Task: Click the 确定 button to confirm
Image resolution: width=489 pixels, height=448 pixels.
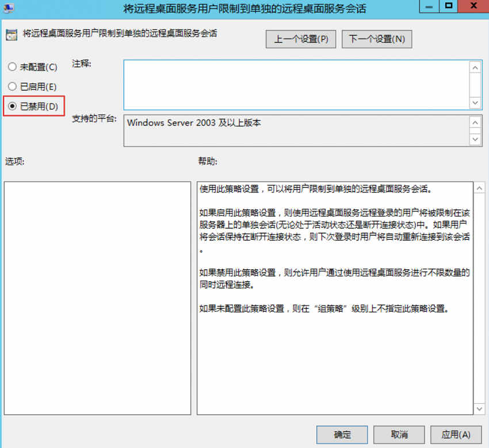Action: pyautogui.click(x=342, y=434)
